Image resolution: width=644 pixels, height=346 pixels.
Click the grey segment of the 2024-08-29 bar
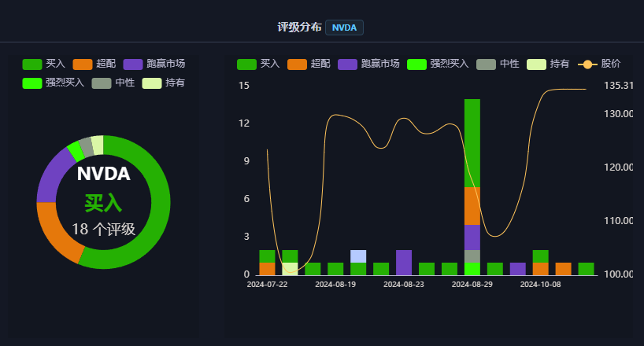point(472,256)
